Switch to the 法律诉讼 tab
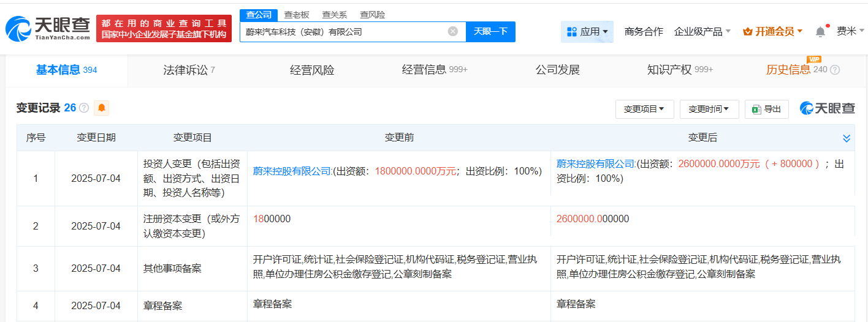Image resolution: width=868 pixels, height=322 pixels. click(189, 70)
